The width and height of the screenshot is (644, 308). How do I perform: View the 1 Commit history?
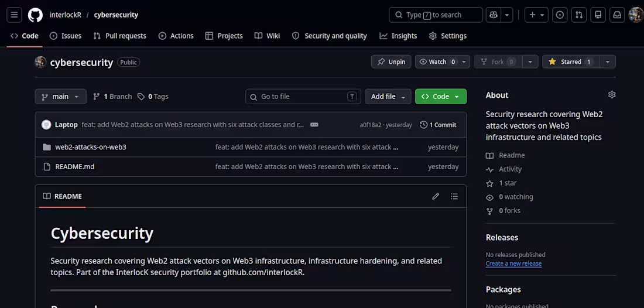tap(438, 125)
